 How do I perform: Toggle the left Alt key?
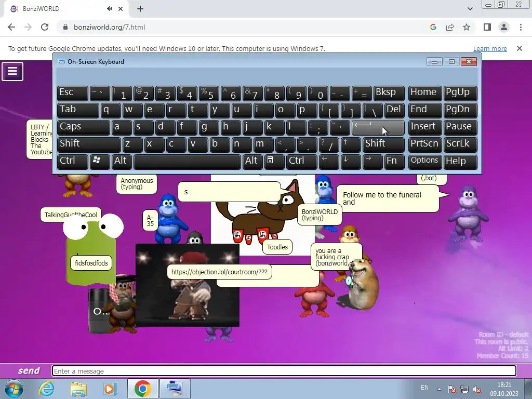click(x=122, y=161)
